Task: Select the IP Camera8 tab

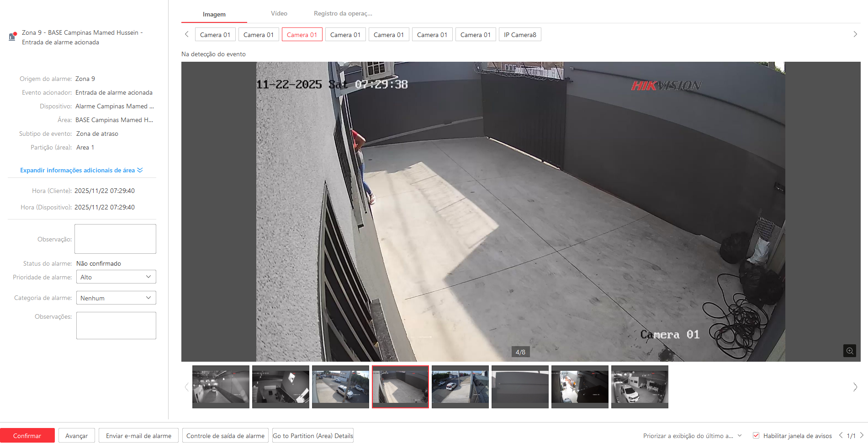Action: (520, 35)
